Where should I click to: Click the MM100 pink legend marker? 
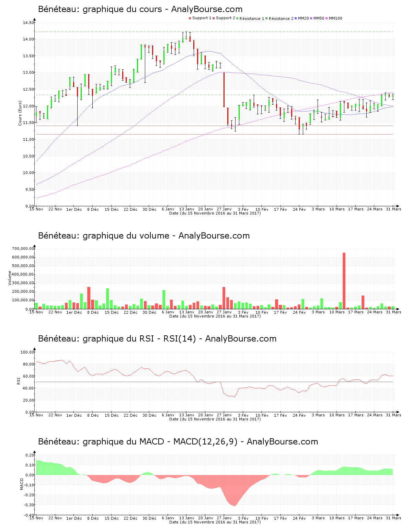point(327,18)
